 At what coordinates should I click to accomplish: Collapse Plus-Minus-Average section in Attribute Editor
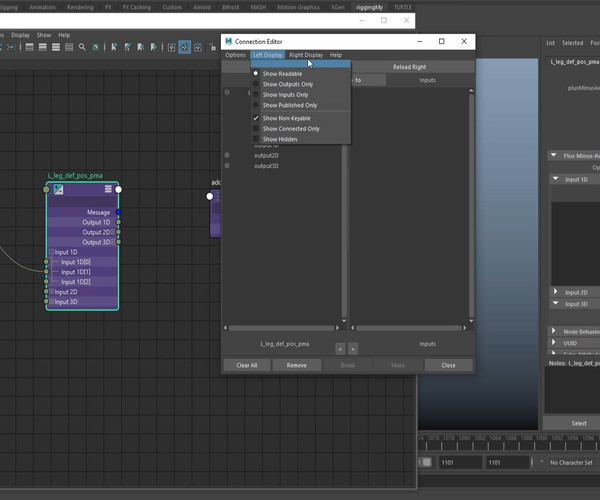pyautogui.click(x=553, y=155)
